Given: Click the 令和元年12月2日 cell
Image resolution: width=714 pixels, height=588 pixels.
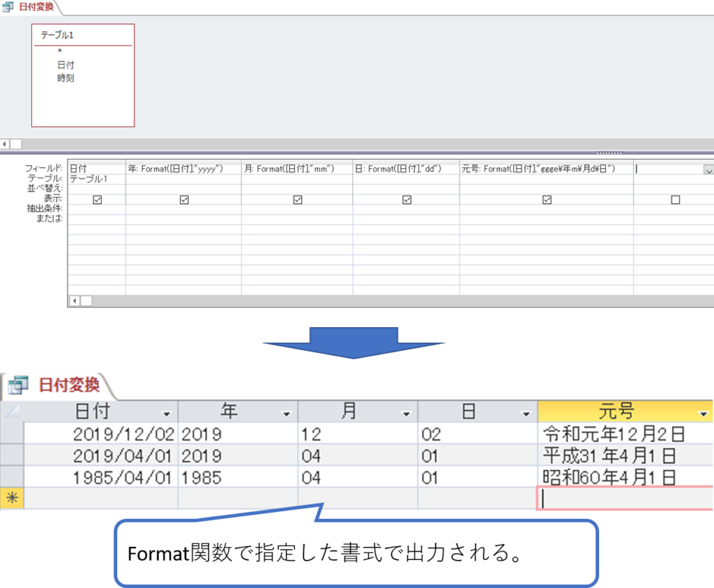Looking at the screenshot, I should click(625, 434).
